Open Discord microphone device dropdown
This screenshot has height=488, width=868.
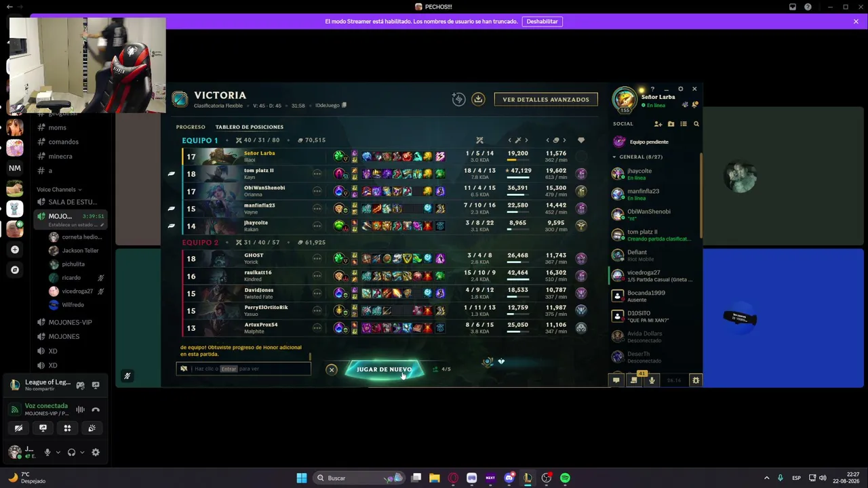click(58, 452)
